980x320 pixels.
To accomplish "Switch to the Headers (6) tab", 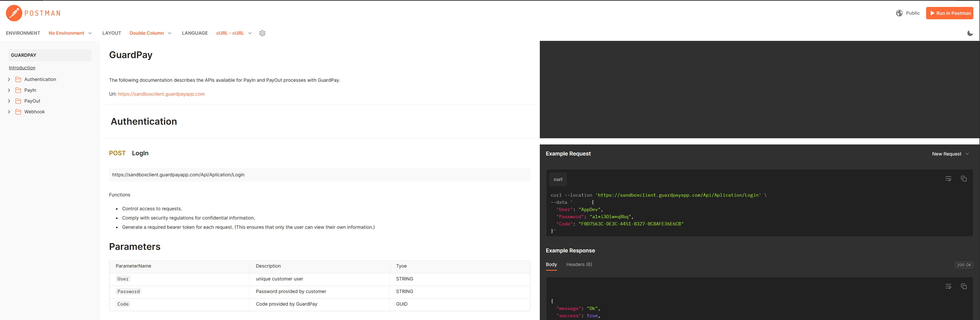I will pos(579,264).
